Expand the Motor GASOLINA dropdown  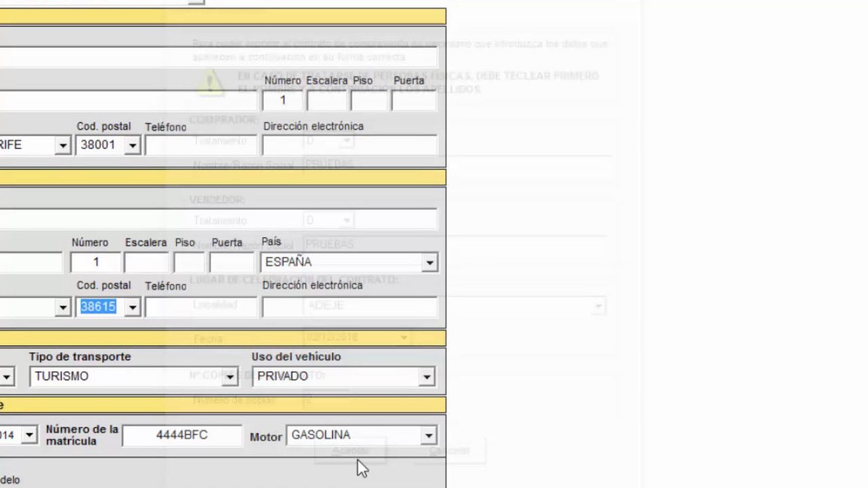(x=428, y=436)
